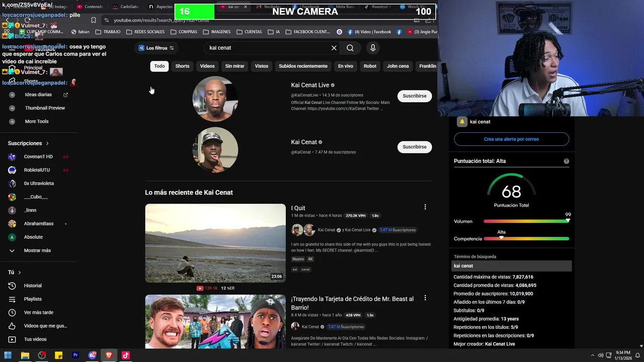Screen dimensions: 644x362
Task: Open the 0x Ultravioleta subscription channel
Action: [x=39, y=184]
